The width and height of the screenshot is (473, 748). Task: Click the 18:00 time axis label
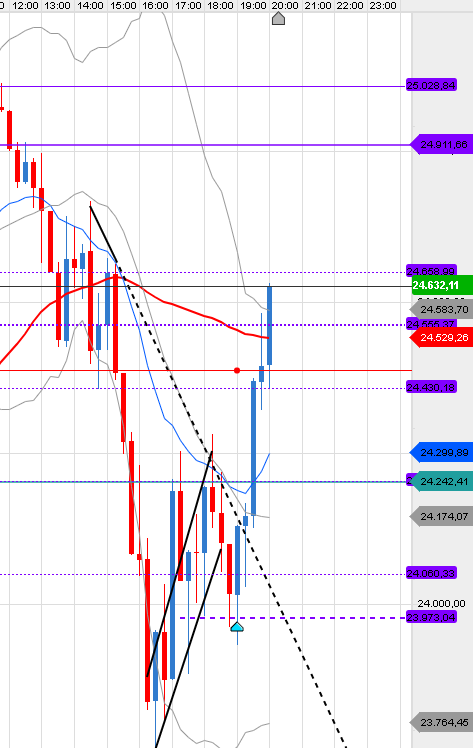(220, 6)
